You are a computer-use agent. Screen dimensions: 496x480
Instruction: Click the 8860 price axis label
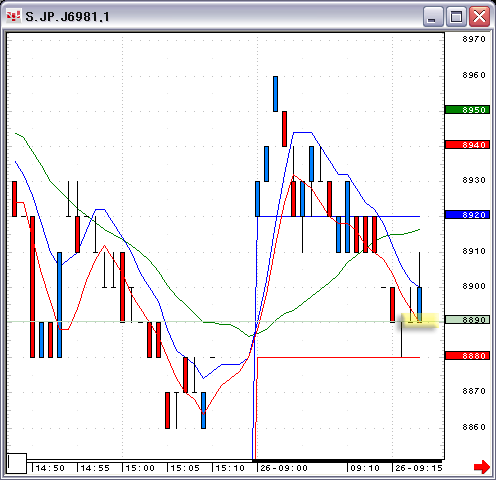pyautogui.click(x=474, y=427)
